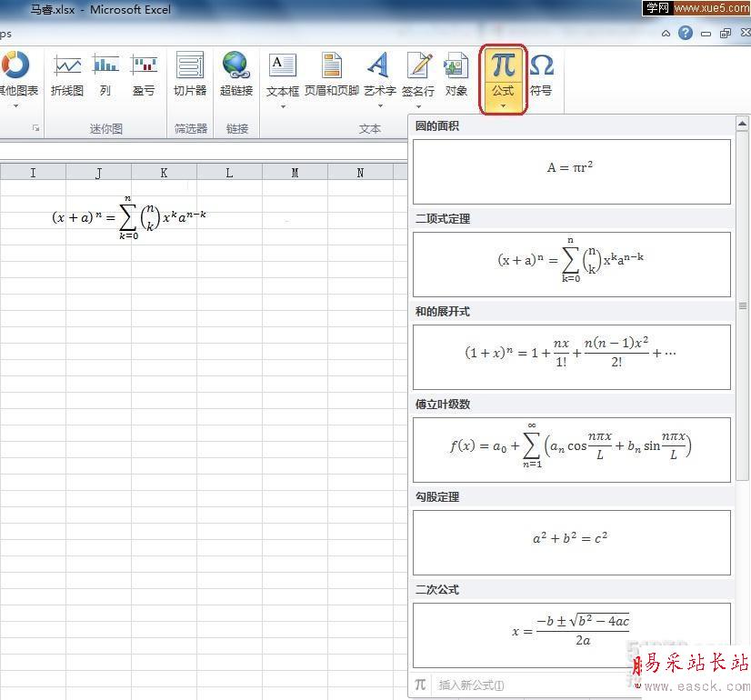Insert the Pythagorean Theorem equation
751x700 pixels.
pos(571,543)
